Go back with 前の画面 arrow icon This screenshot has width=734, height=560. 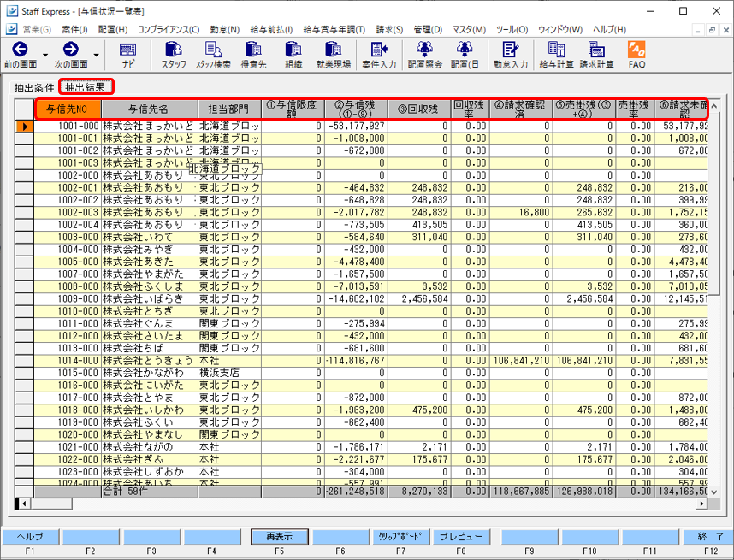pyautogui.click(x=21, y=49)
